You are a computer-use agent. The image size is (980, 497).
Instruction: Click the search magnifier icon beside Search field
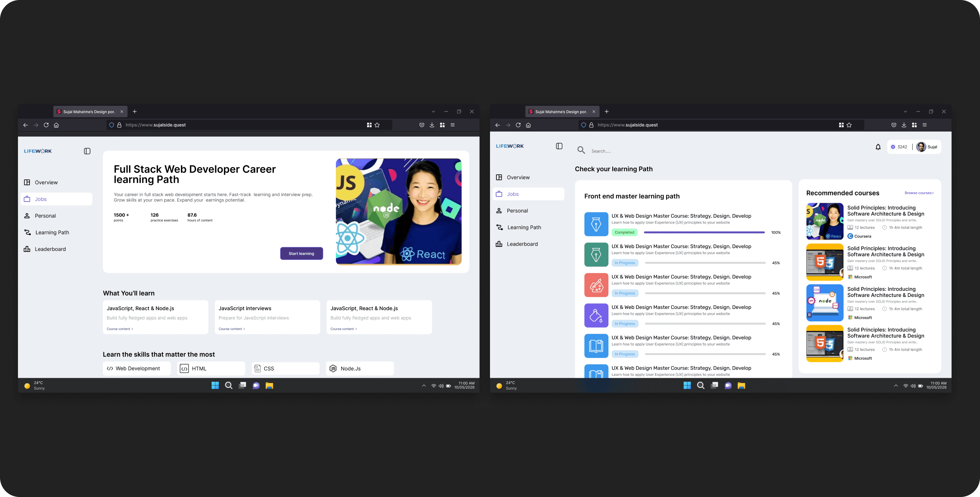[x=581, y=150]
